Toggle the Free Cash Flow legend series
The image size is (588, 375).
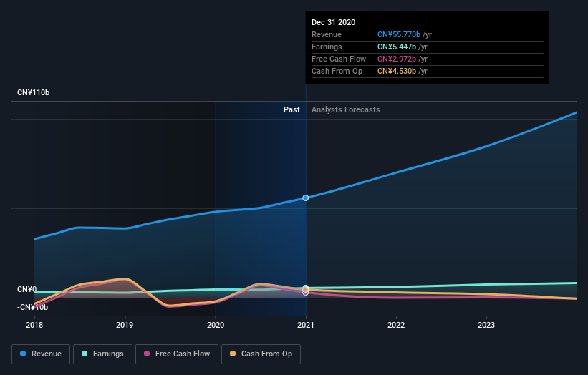(177, 354)
